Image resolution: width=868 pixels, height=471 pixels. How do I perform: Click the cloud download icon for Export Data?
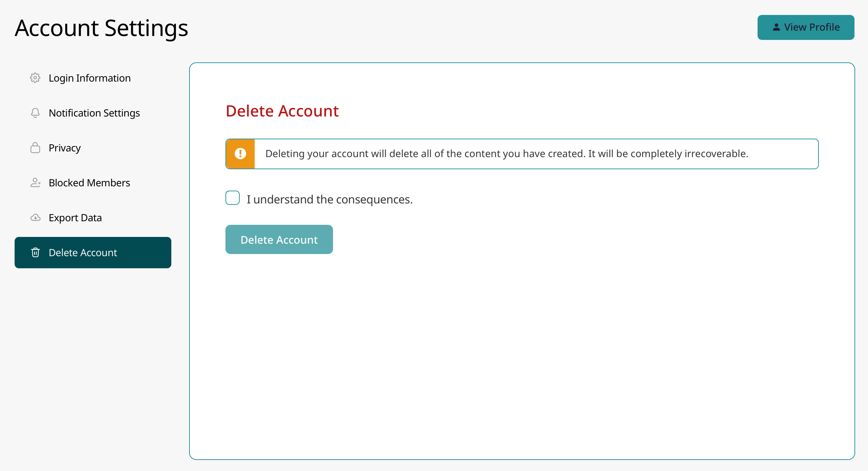pos(35,217)
